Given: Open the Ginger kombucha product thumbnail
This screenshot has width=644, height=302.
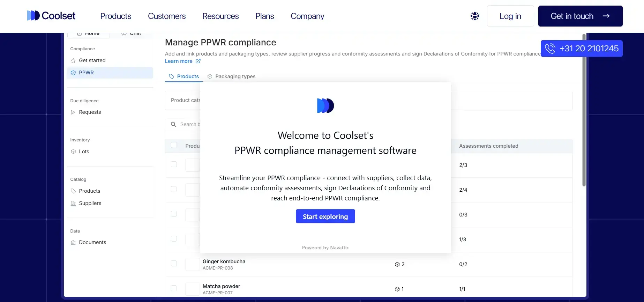Looking at the screenshot, I should 192,264.
